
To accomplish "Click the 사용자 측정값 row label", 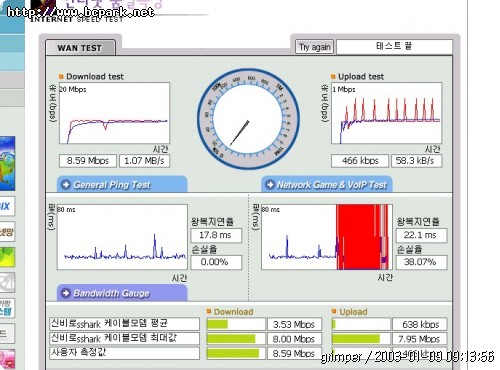I will 124,353.
